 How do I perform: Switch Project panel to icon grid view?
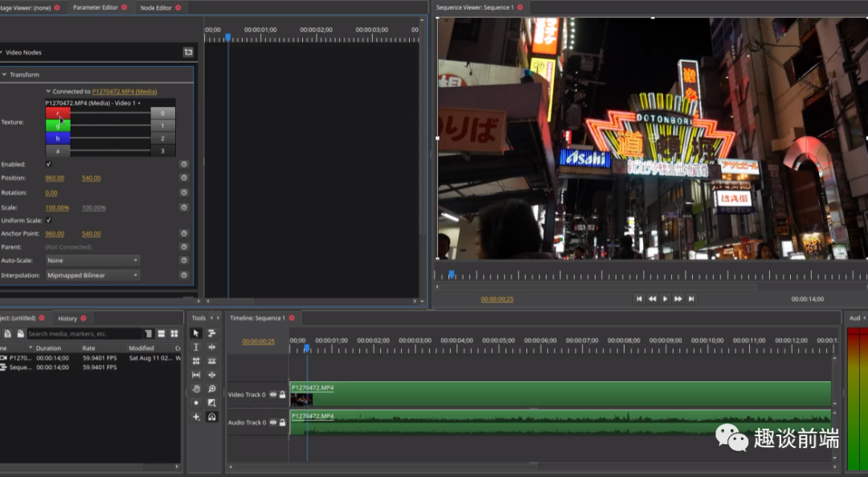(x=174, y=334)
